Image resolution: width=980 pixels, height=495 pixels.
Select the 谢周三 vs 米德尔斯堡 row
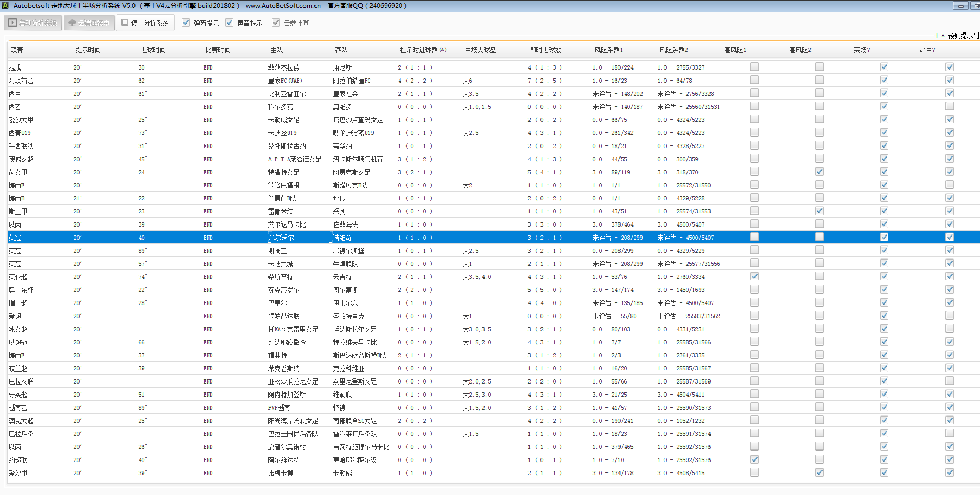[x=277, y=251]
